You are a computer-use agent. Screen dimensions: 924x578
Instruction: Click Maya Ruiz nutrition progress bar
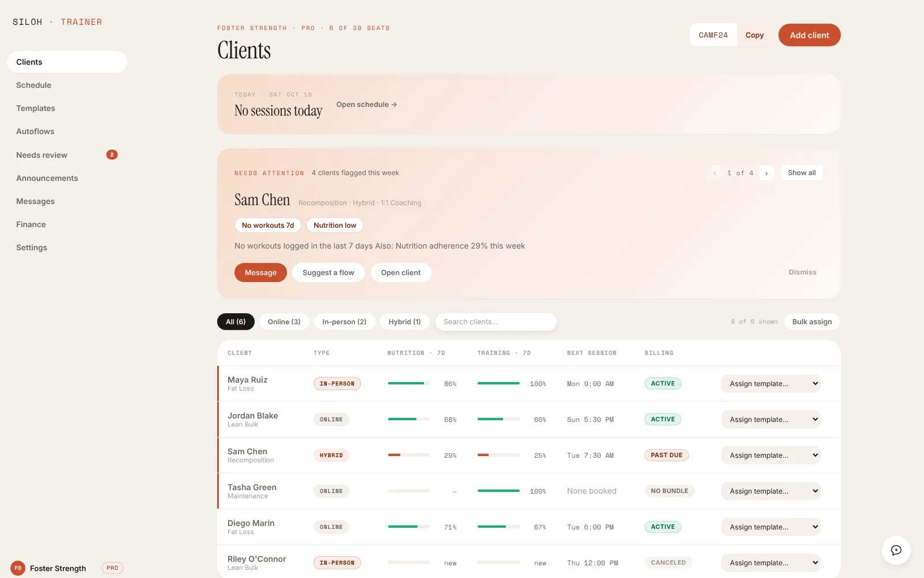pos(409,383)
